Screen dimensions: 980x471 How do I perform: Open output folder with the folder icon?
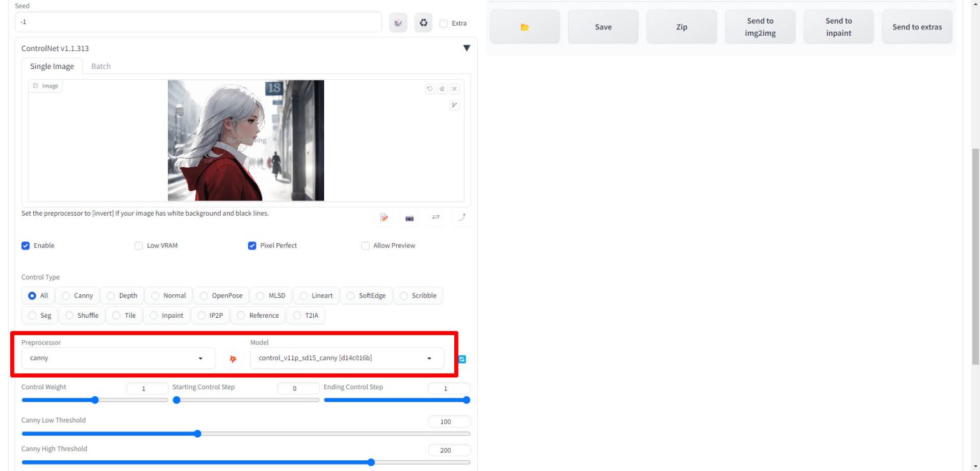tap(524, 27)
